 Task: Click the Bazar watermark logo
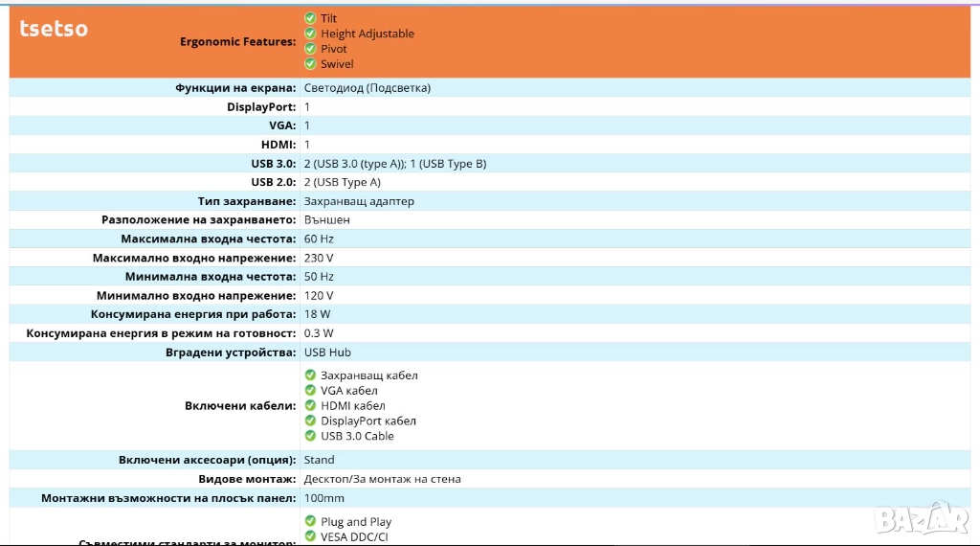pos(922,518)
